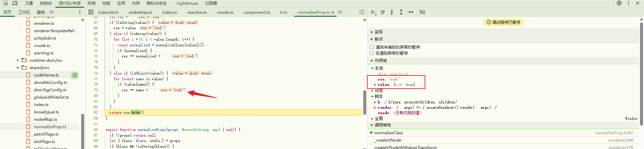Expand the 全局 global scope

(x=372, y=118)
